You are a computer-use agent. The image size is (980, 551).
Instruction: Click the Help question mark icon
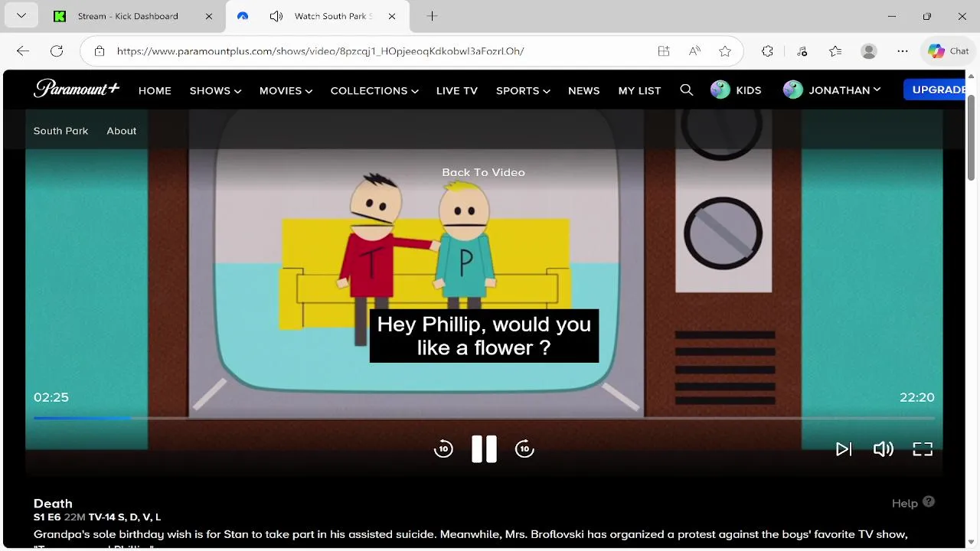[x=929, y=502]
